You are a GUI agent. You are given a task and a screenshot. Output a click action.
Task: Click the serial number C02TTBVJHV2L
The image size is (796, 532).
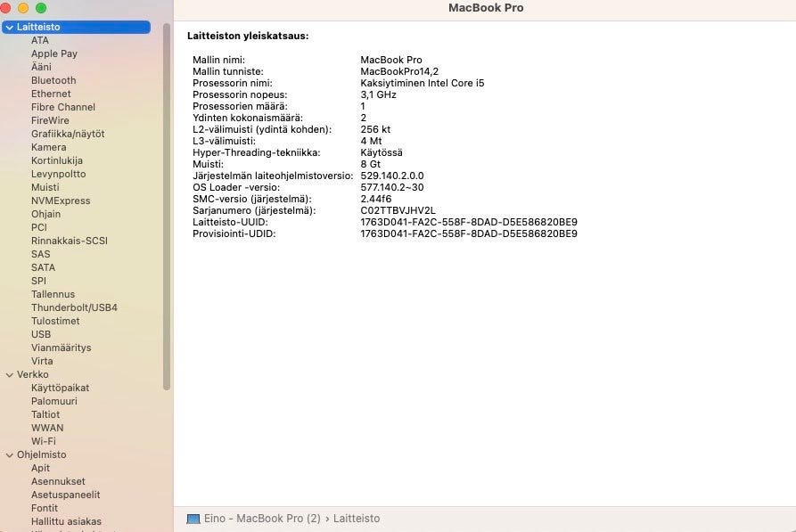coord(398,210)
